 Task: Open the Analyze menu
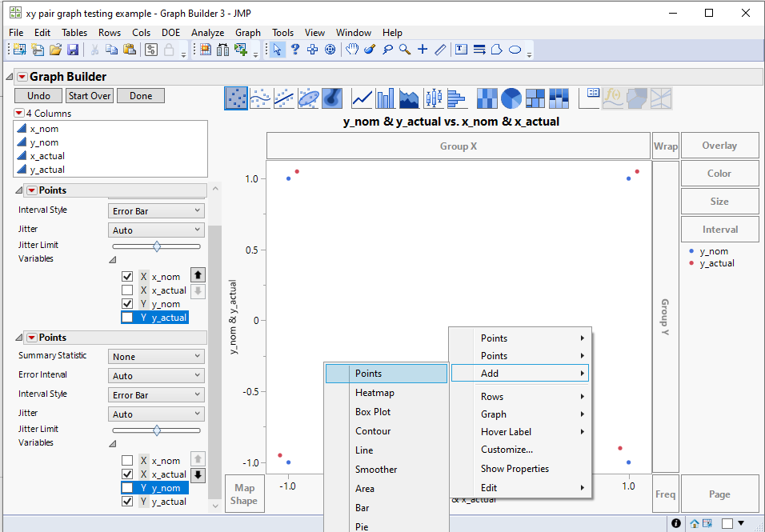(207, 33)
